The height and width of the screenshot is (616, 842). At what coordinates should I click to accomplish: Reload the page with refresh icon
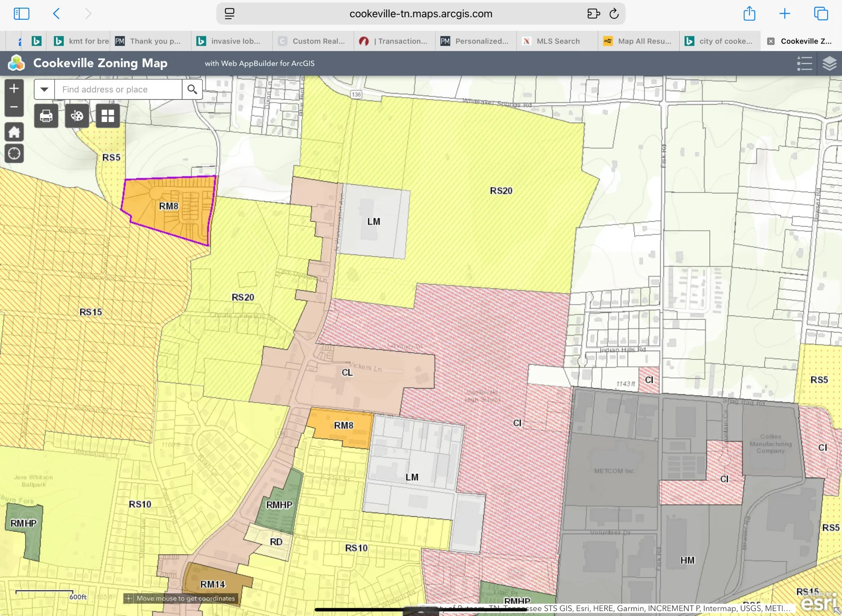tap(614, 14)
